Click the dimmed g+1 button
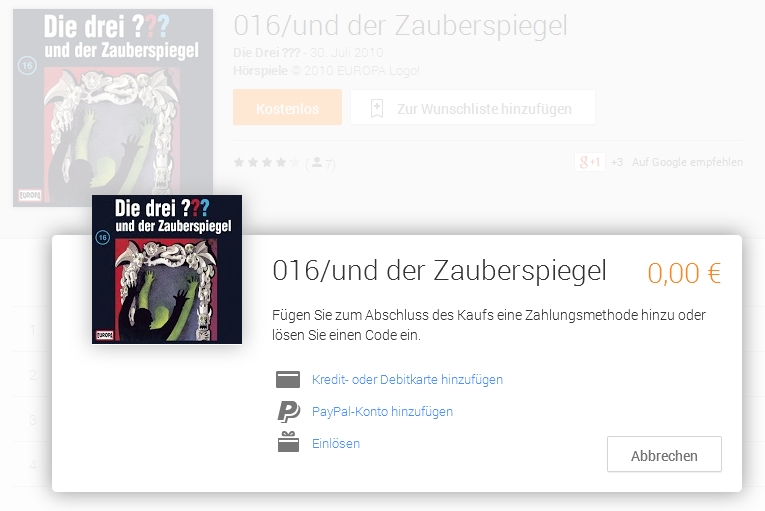Image resolution: width=765 pixels, height=511 pixels. (x=590, y=162)
